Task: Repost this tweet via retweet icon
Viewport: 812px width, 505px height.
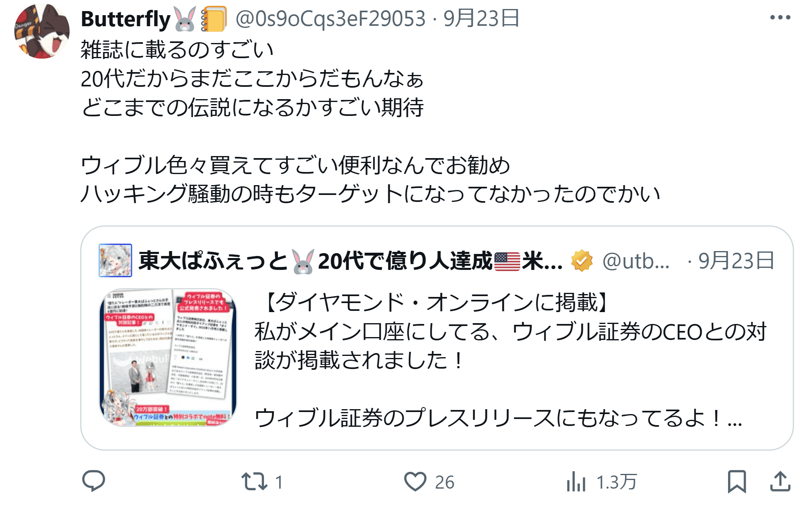Action: [254, 482]
